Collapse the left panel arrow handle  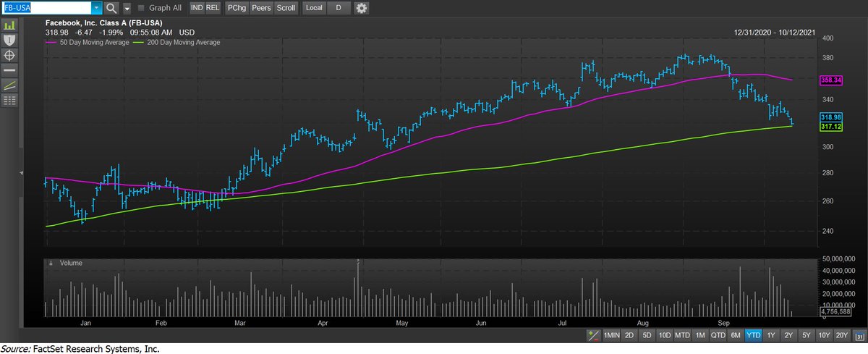pyautogui.click(x=21, y=172)
